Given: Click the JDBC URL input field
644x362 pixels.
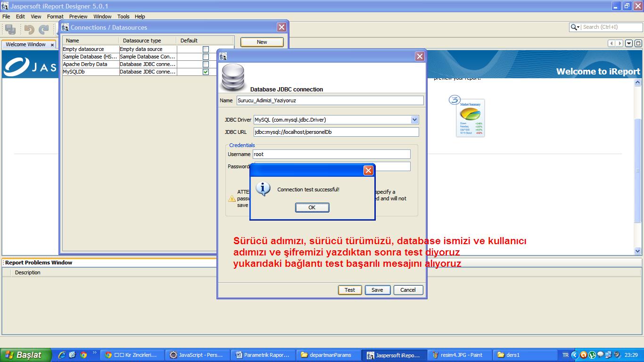Looking at the screenshot, I should pyautogui.click(x=336, y=132).
